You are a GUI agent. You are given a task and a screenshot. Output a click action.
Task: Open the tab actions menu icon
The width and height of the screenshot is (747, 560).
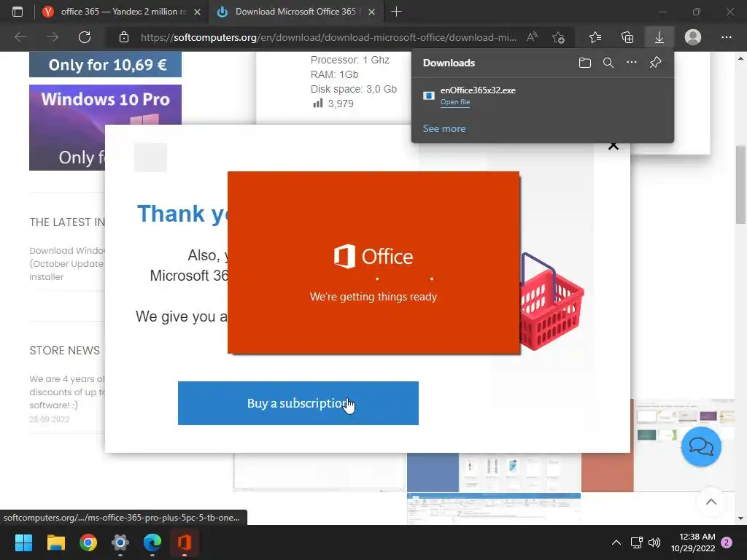point(18,12)
